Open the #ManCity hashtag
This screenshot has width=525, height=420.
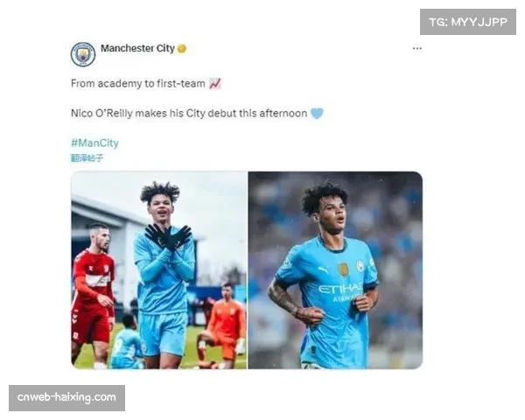[94, 143]
